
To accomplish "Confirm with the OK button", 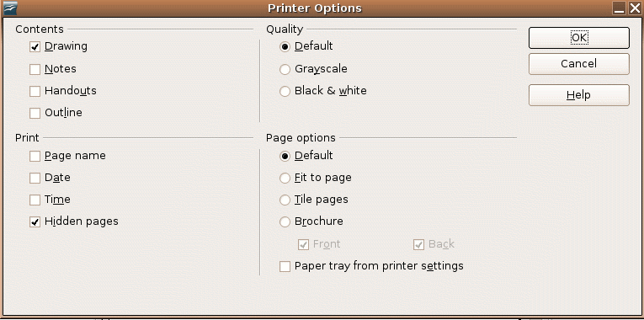I will tap(578, 38).
